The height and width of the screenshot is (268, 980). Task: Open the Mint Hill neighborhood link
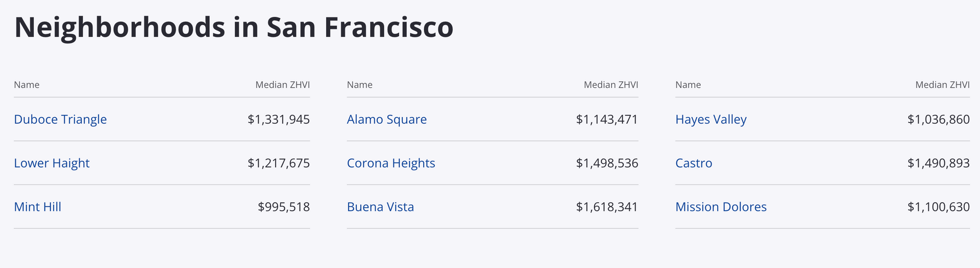(37, 207)
